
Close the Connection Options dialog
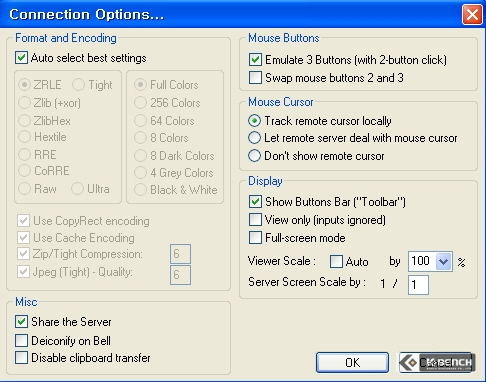pos(472,14)
